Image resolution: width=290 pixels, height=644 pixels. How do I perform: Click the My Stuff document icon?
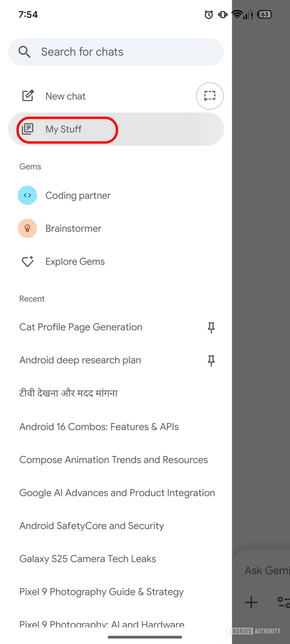click(x=28, y=129)
